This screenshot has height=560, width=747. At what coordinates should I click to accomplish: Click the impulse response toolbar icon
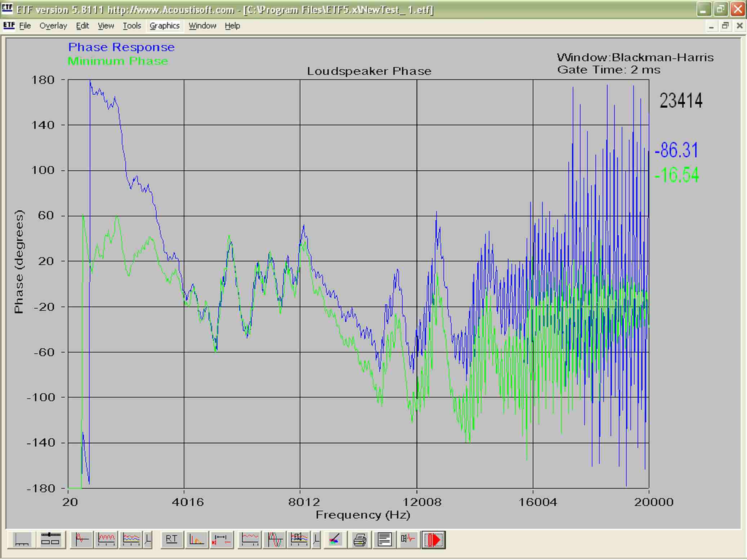pos(82,539)
